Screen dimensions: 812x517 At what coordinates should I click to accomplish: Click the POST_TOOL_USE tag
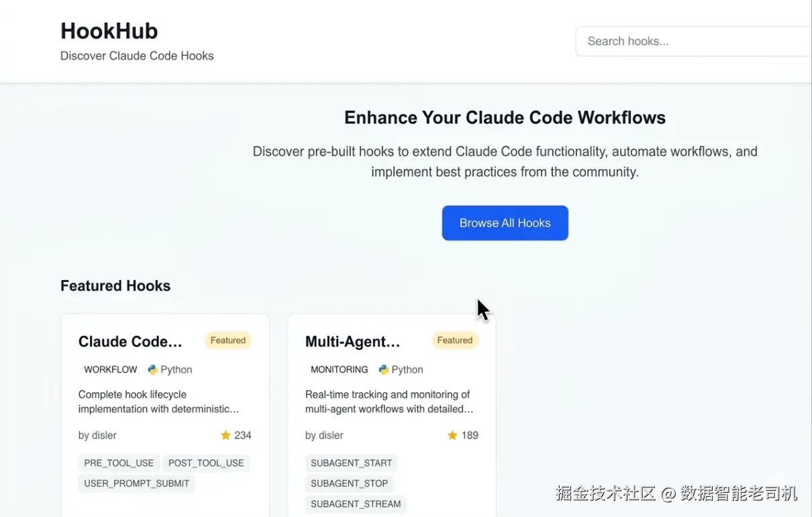[206, 463]
